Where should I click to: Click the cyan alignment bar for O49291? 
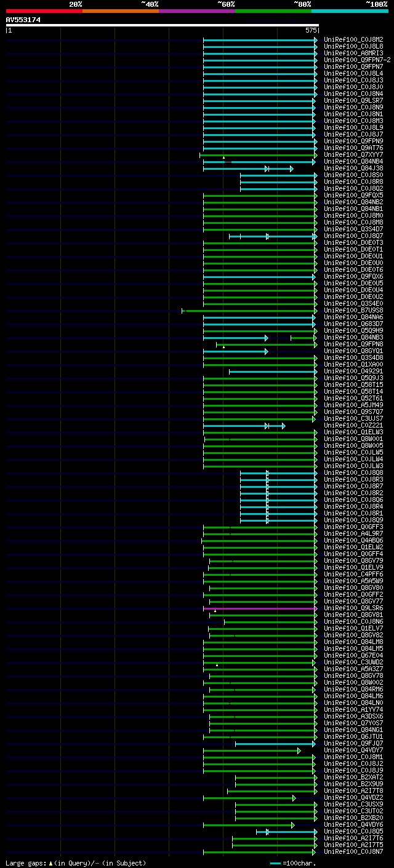[272, 372]
